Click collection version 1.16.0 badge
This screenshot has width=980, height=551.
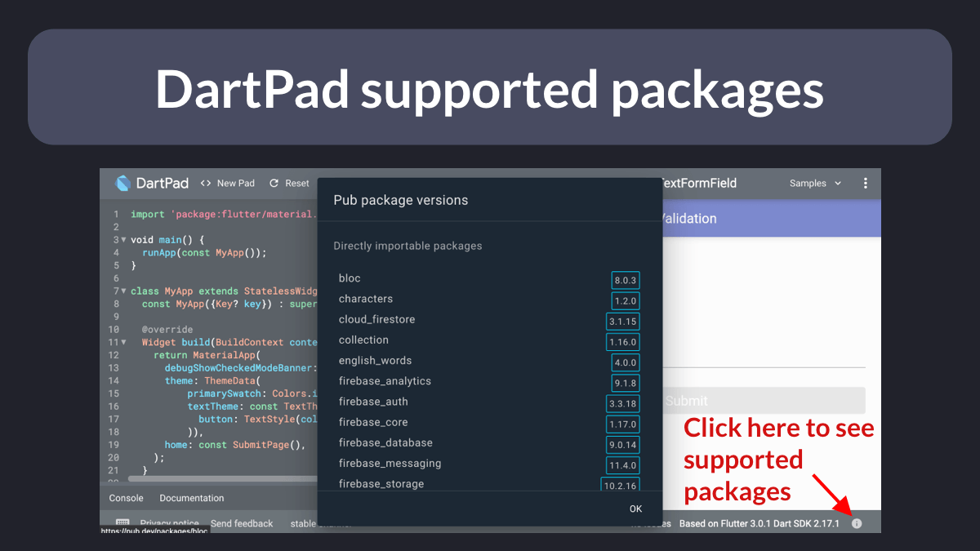click(x=623, y=342)
